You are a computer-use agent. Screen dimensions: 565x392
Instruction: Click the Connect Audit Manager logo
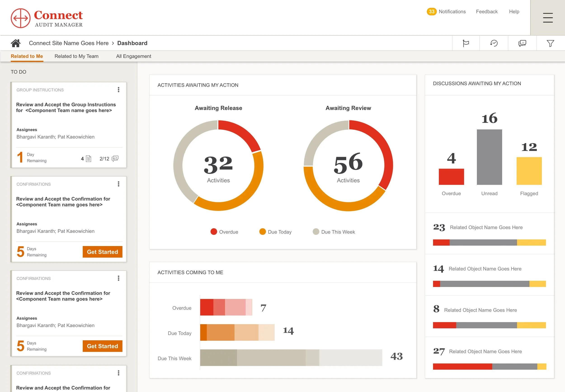tap(47, 18)
